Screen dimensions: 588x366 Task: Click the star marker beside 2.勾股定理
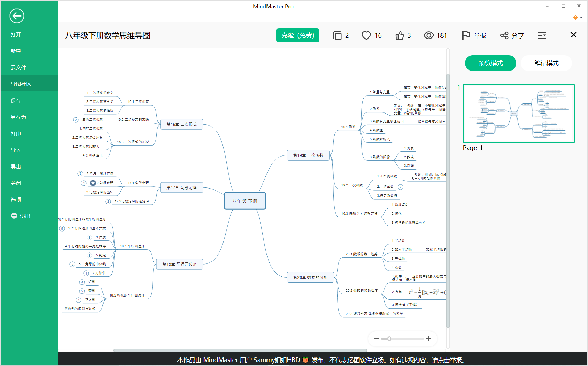[x=93, y=183]
